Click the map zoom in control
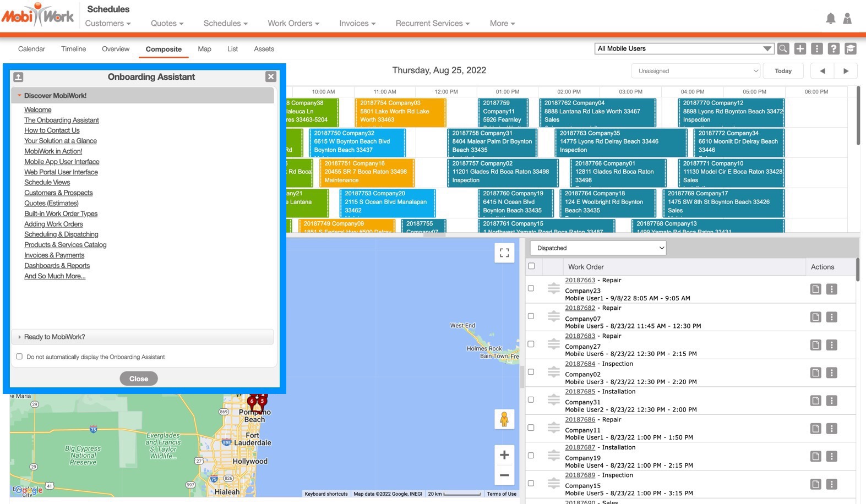 (504, 455)
